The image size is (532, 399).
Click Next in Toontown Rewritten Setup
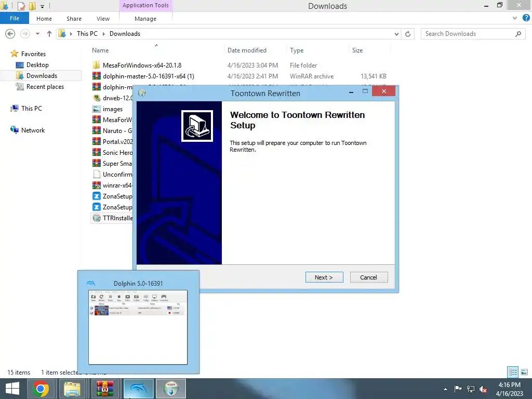324,277
